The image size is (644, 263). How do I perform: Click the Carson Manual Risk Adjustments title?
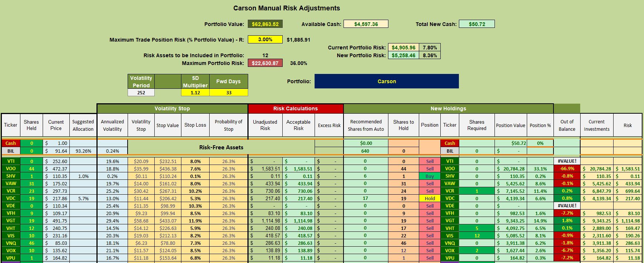pyautogui.click(x=286, y=8)
